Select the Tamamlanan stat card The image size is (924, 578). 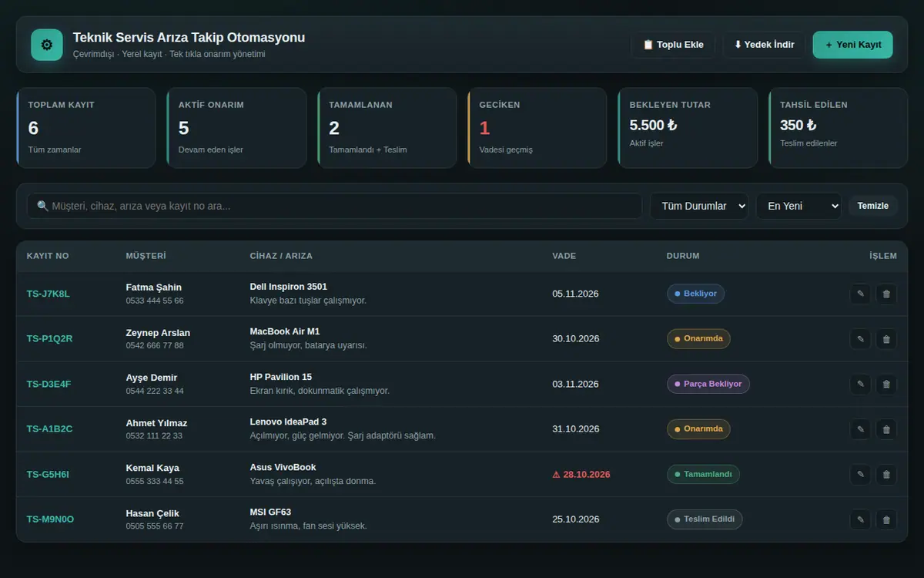point(387,128)
